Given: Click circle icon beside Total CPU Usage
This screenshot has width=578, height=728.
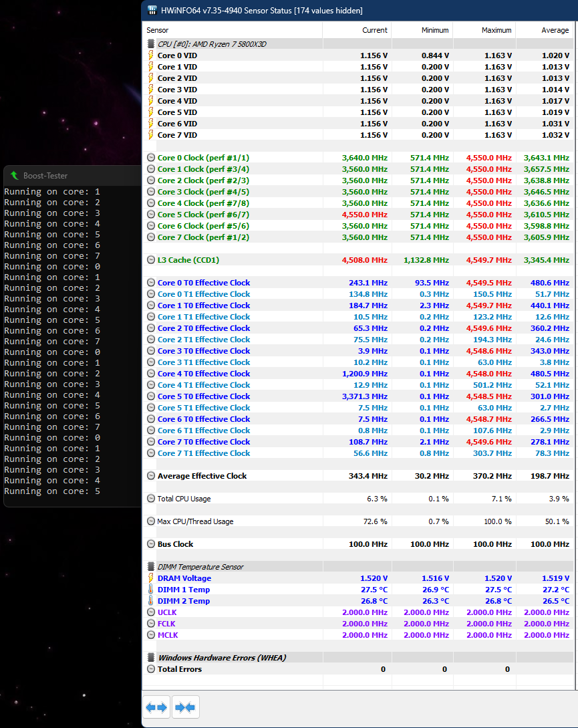Looking at the screenshot, I should 151,499.
